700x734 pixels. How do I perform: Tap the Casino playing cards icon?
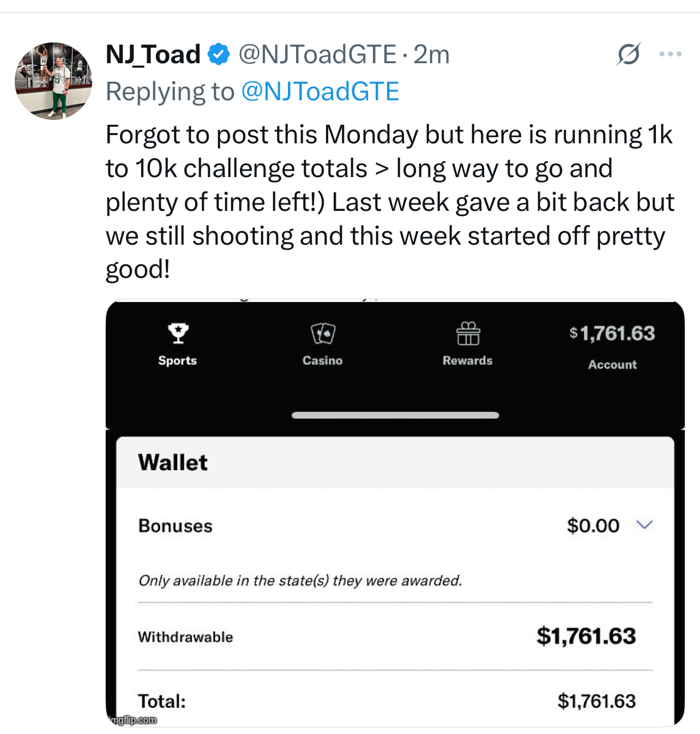[x=323, y=333]
